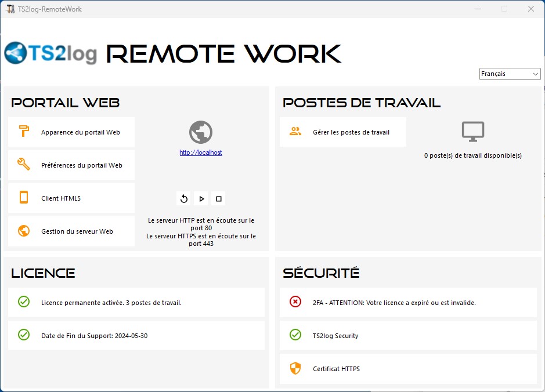The height and width of the screenshot is (392, 545).
Task: Click the wrench icon for Web portal preferences
Action: (x=24, y=164)
